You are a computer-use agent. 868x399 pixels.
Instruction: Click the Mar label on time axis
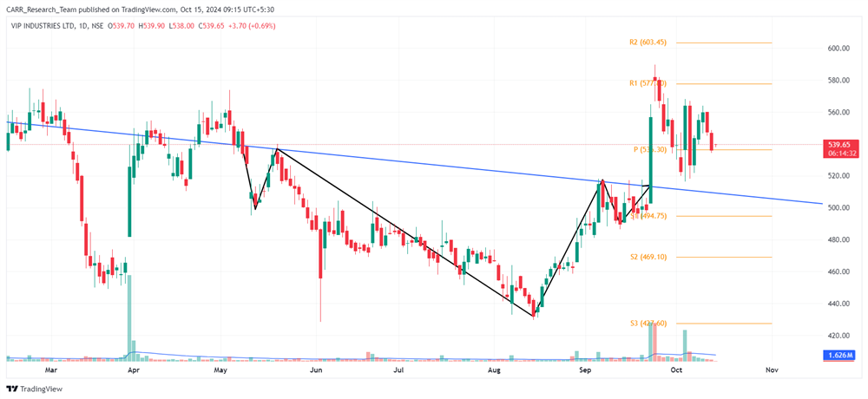50,369
